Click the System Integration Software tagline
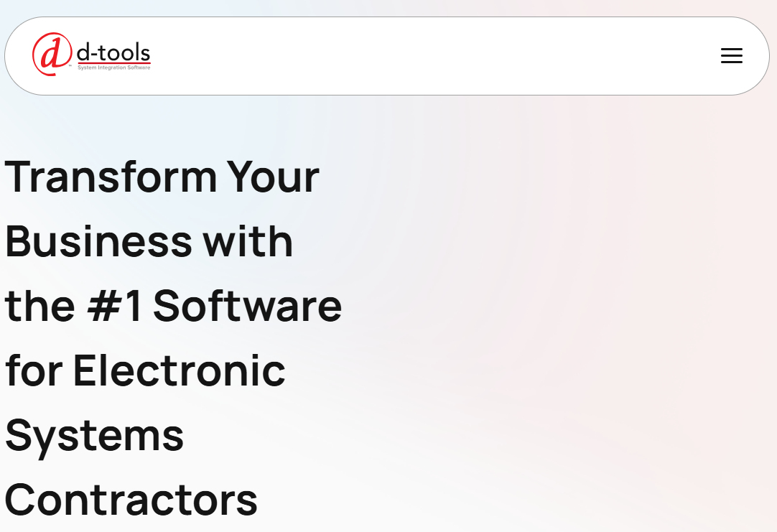Screen dimensions: 777x532 (x=113, y=68)
